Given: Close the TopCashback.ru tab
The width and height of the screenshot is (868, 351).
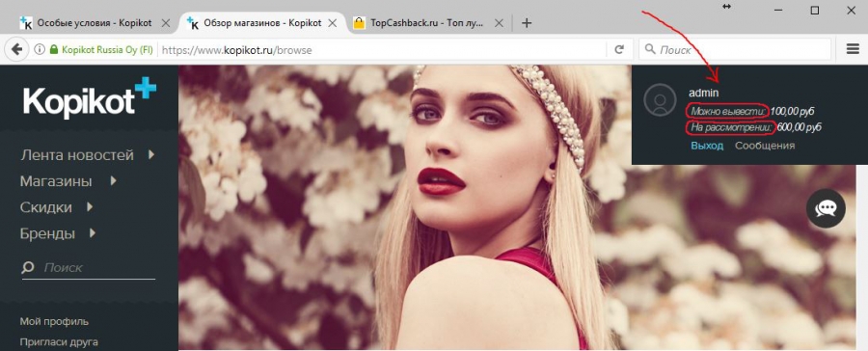Looking at the screenshot, I should click(499, 23).
